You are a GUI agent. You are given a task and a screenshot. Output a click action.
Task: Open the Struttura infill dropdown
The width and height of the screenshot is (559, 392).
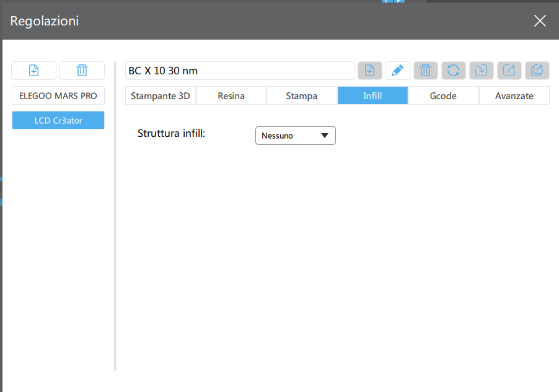pos(296,136)
